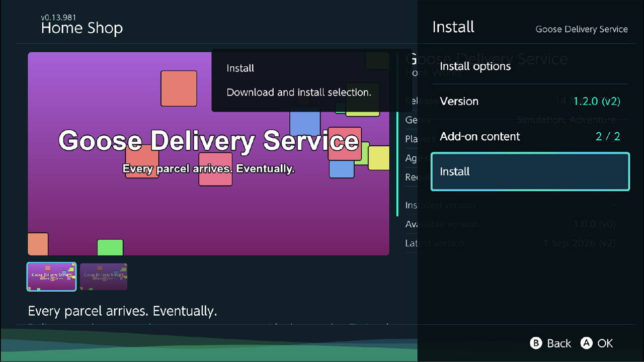Open the Version option showing 1.2.0 (v2)
This screenshot has height=362, width=644.
pos(530,101)
